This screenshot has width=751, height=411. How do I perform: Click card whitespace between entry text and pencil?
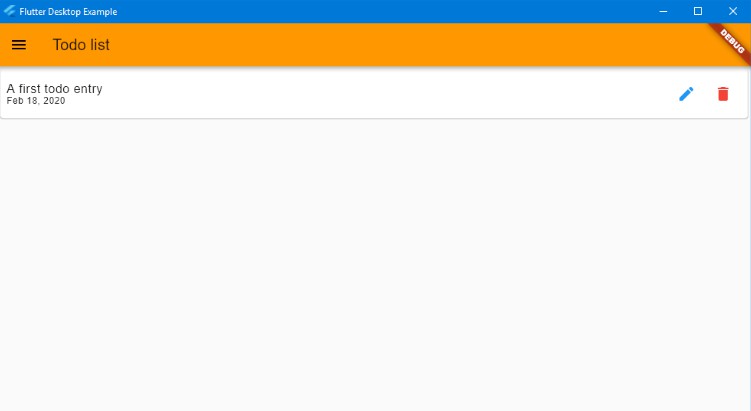pyautogui.click(x=383, y=94)
